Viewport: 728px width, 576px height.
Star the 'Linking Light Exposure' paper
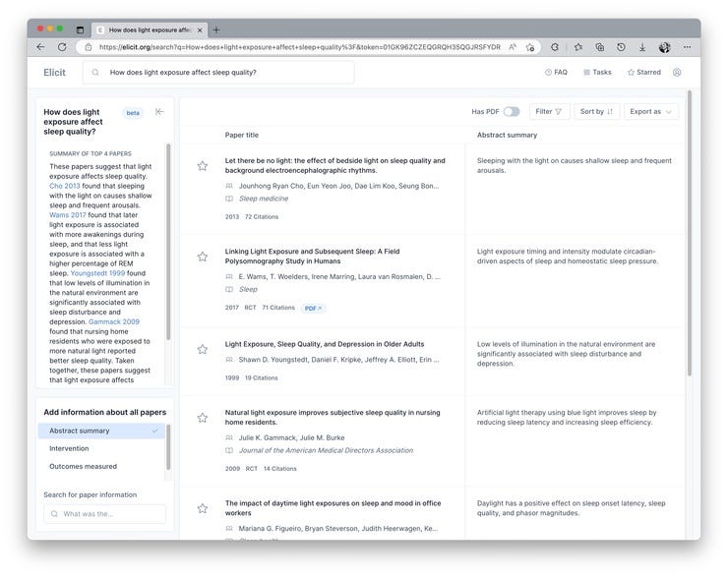[203, 257]
